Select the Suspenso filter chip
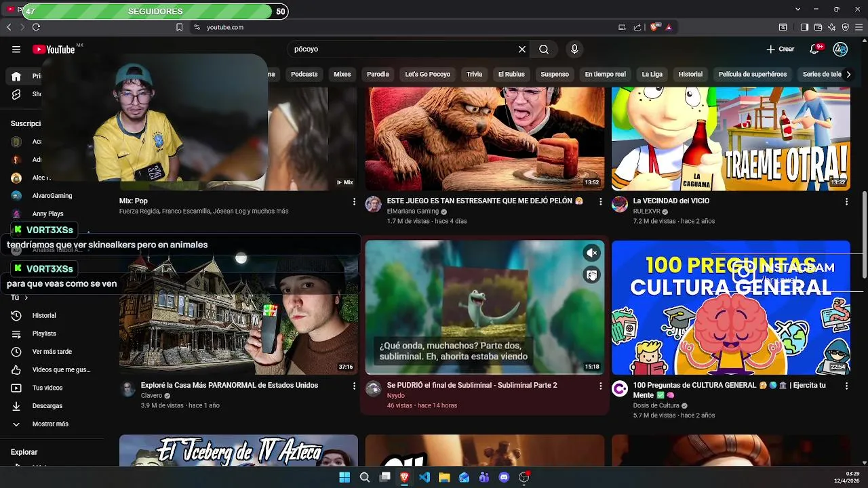This screenshot has width=868, height=488. [x=555, y=75]
